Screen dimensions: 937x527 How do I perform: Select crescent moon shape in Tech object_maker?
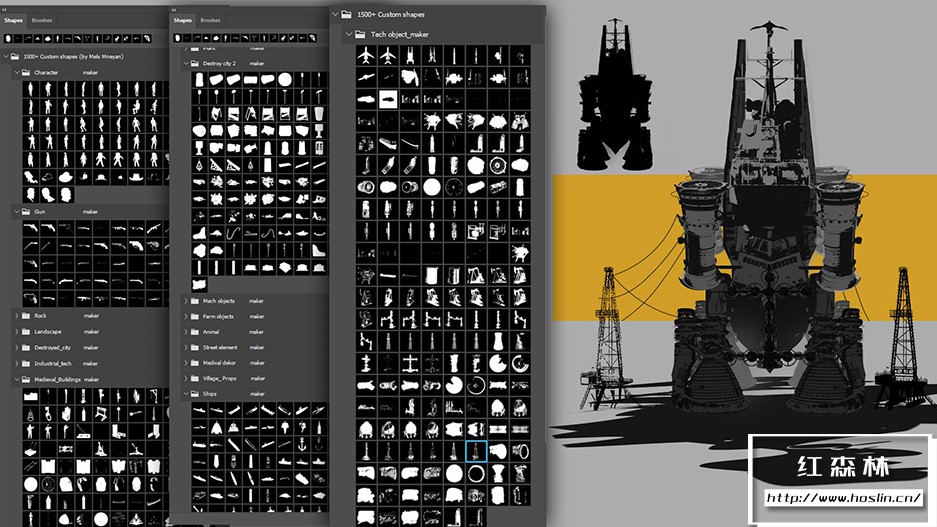pos(520,363)
